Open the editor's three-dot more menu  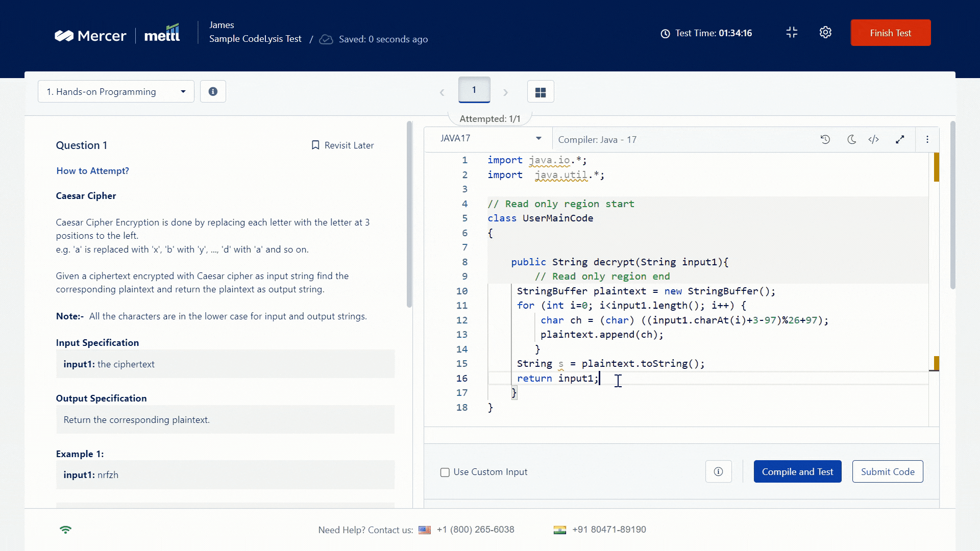click(927, 139)
